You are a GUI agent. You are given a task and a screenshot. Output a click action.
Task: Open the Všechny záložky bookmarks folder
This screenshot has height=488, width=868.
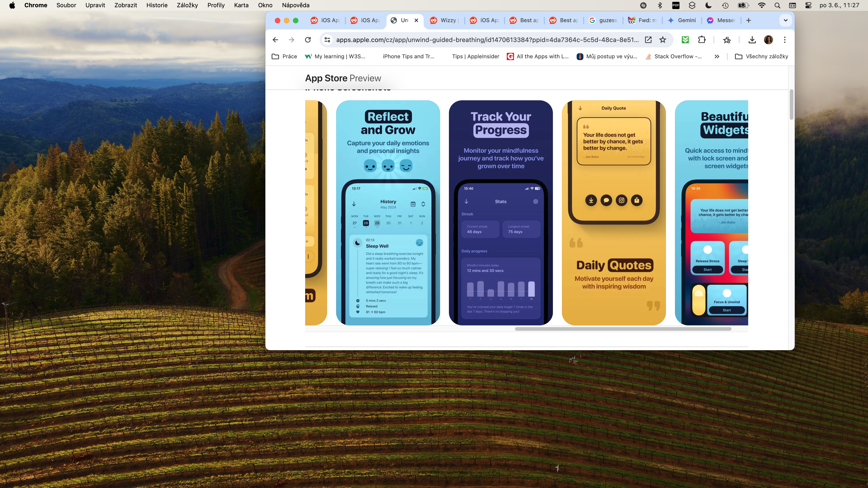[762, 56]
